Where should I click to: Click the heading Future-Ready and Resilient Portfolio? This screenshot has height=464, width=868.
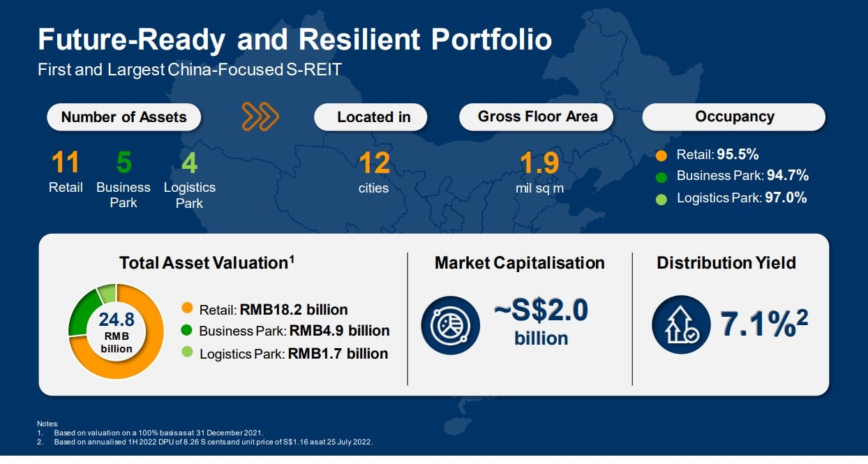[x=294, y=40]
